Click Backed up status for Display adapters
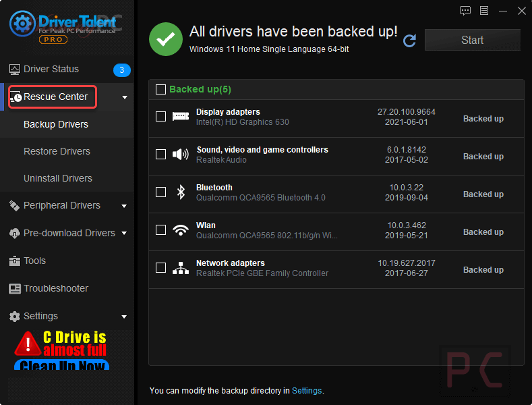The height and width of the screenshot is (405, 532). 483,119
